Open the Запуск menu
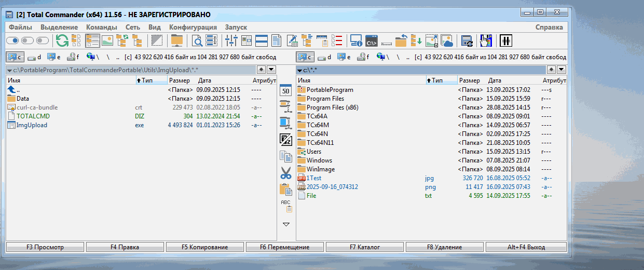Viewport: 644px width, 270px height. coord(236,27)
